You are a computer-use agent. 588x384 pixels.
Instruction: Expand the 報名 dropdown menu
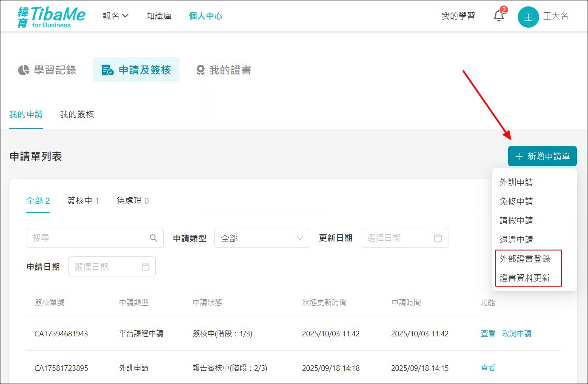click(x=115, y=16)
